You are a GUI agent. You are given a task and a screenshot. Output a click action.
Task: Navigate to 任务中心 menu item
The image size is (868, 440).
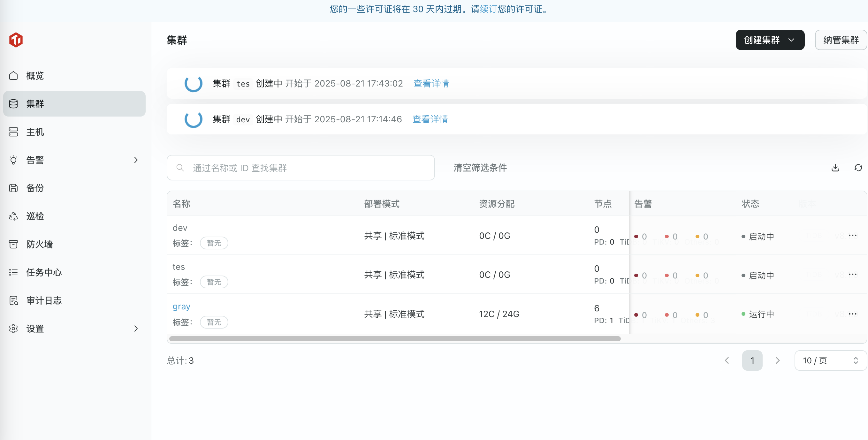click(44, 272)
